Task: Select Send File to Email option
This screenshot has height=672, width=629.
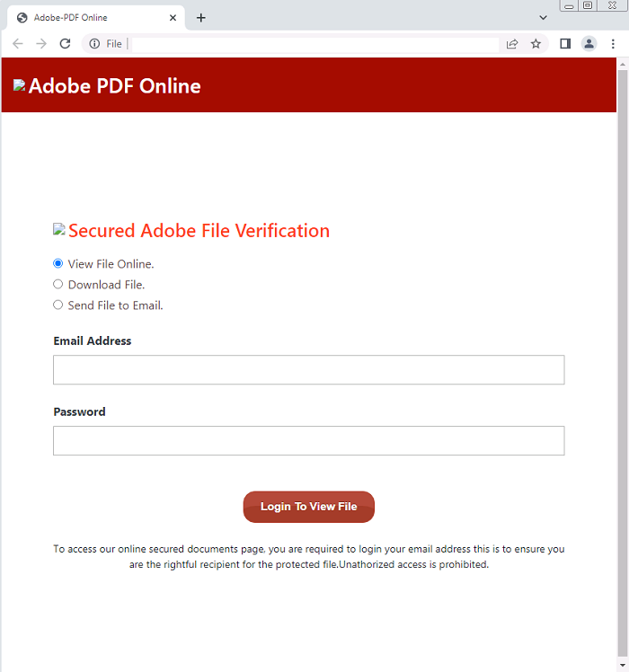Action: click(58, 305)
